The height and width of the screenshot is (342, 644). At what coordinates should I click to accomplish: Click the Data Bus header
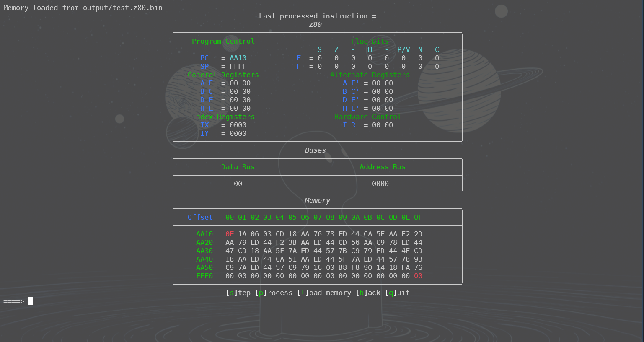coord(238,167)
